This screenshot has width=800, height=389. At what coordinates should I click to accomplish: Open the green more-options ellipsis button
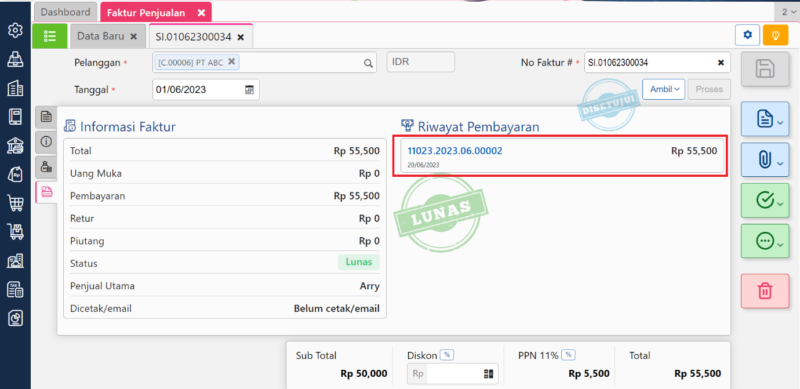[764, 241]
